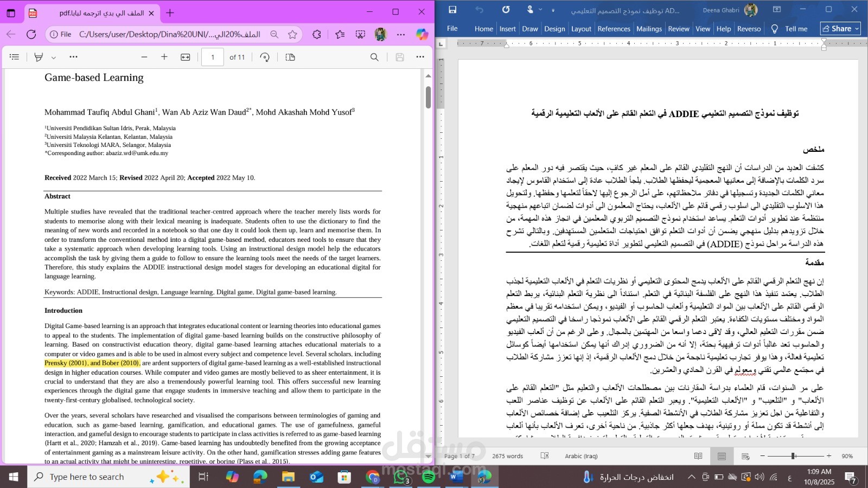The height and width of the screenshot is (488, 868).
Task: Select the PDF tab in Edge
Action: coord(91,13)
